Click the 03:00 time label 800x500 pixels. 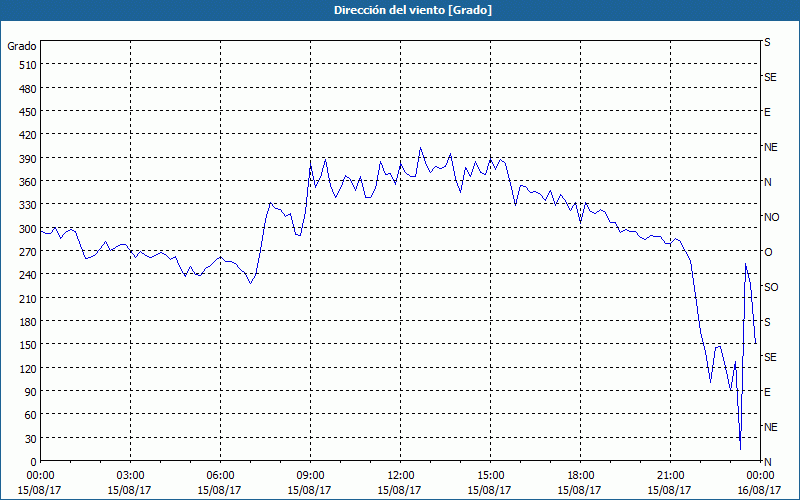(x=130, y=476)
